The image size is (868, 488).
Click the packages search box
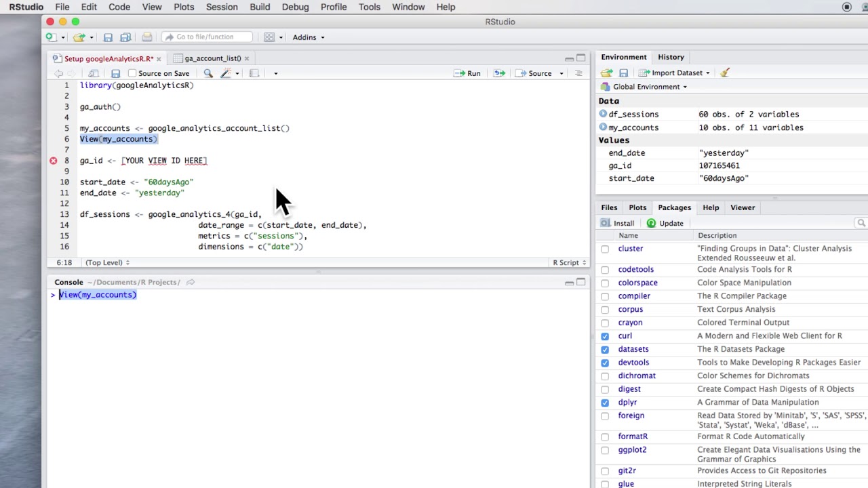coord(861,223)
